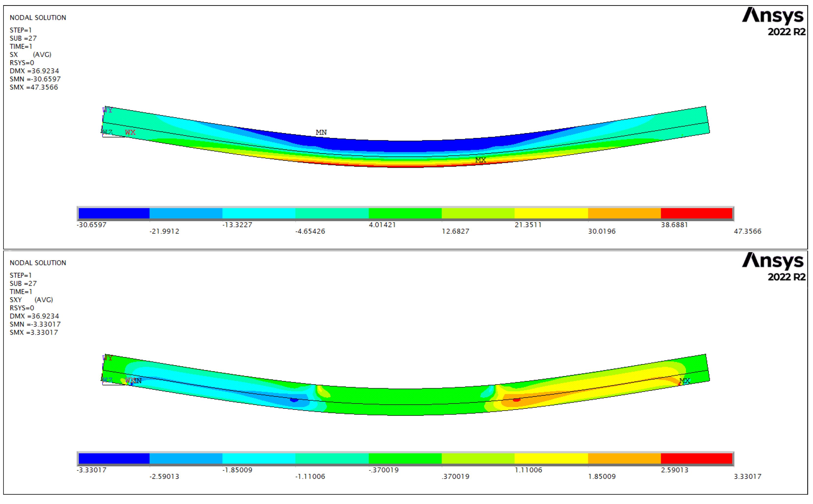Click the 4.01421 legend value
813x504 pixels.
click(382, 225)
